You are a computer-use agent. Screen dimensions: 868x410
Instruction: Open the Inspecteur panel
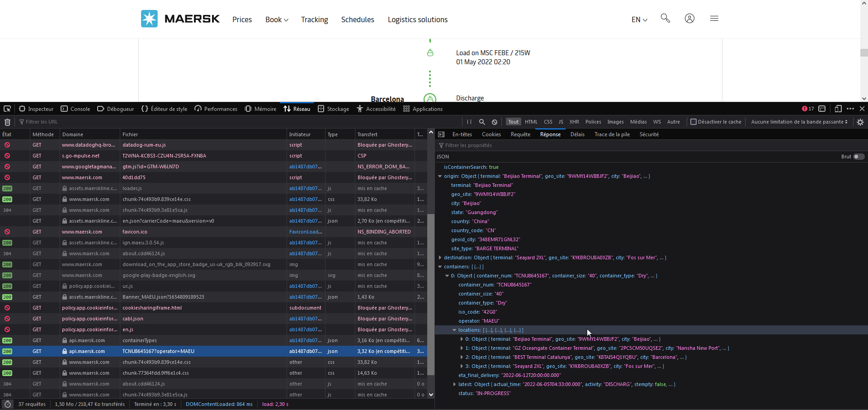36,109
